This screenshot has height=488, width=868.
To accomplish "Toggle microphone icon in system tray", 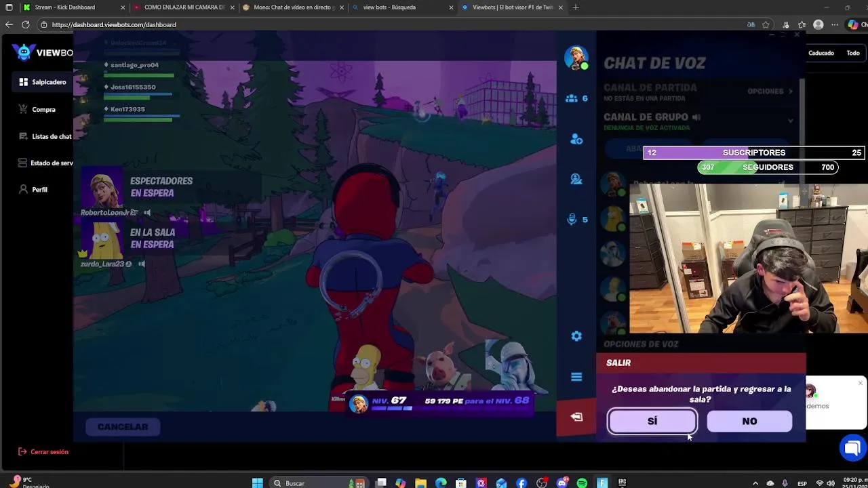I will pos(785,483).
